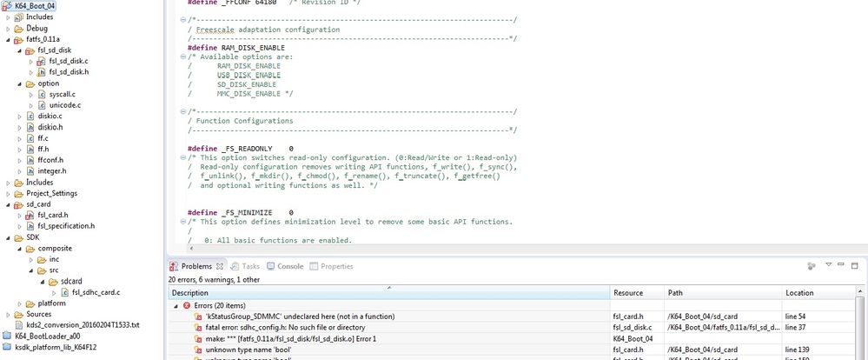Maximize the Problems panel
Screen dimensions: 868x360
click(x=855, y=266)
